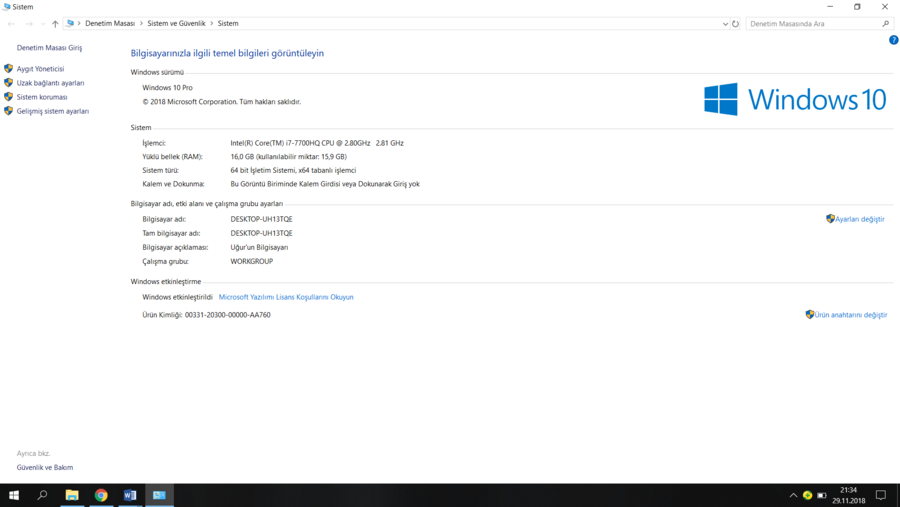900x507 pixels.
Task: Click the Windows 10 Pro edition text
Action: click(x=168, y=88)
